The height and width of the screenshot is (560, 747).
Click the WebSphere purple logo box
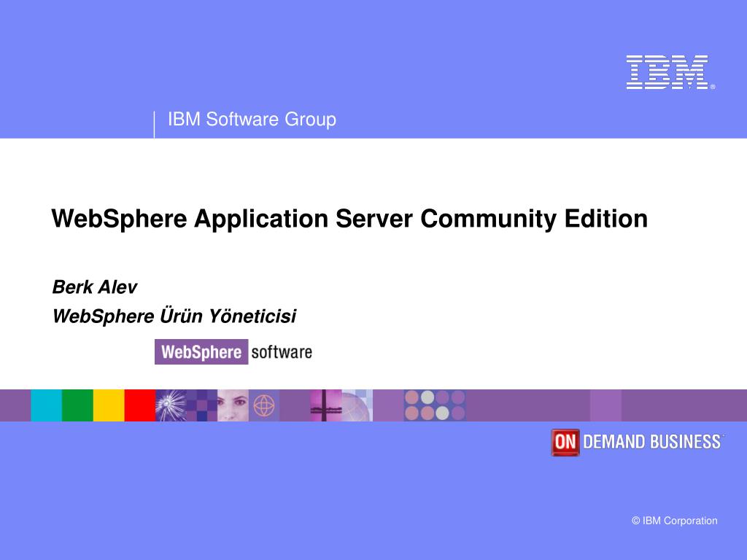point(201,352)
